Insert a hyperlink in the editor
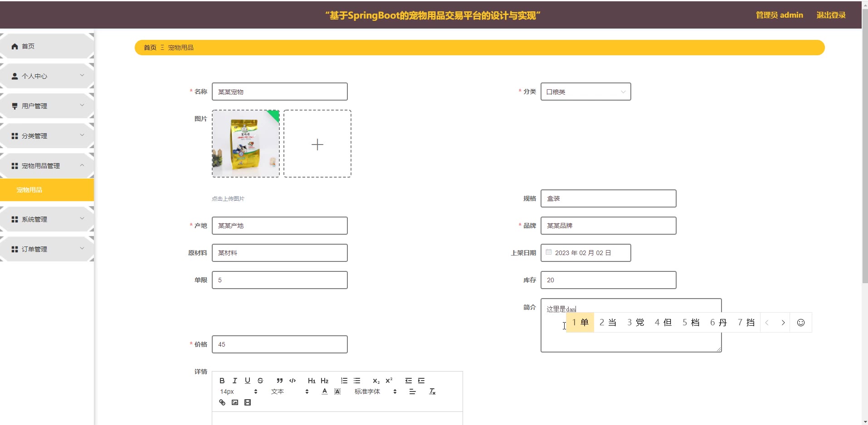Image resolution: width=868 pixels, height=425 pixels. (222, 402)
